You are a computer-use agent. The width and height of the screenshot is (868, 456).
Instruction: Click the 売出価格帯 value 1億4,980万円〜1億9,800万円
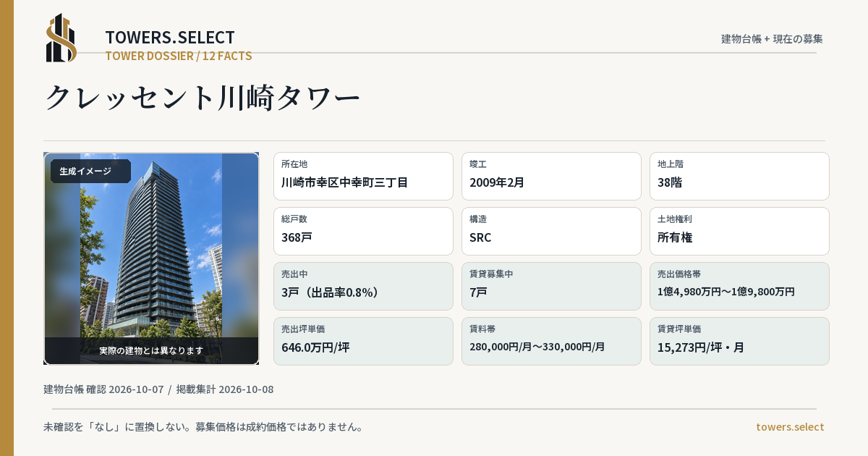(x=726, y=292)
